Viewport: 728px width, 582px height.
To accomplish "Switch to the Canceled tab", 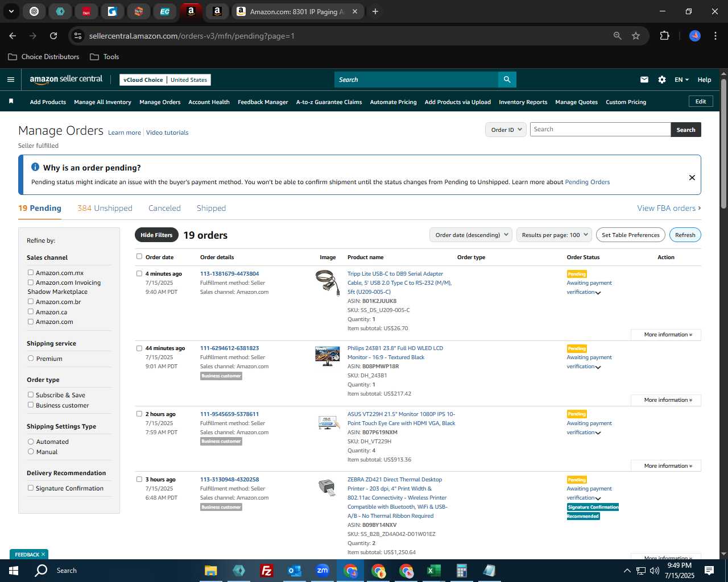I will pyautogui.click(x=164, y=208).
